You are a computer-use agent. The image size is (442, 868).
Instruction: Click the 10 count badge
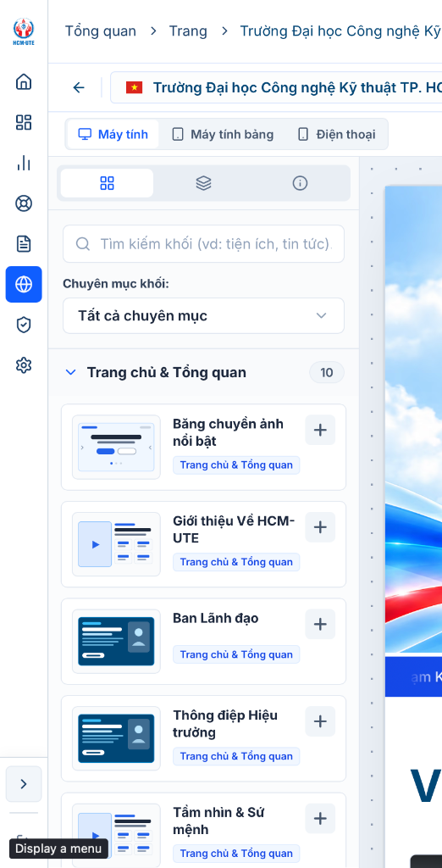point(327,373)
